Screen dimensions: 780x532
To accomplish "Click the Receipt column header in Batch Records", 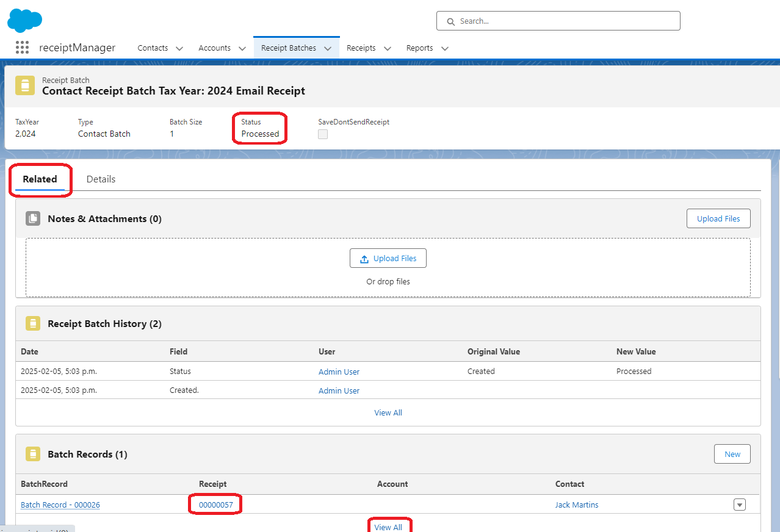I will (x=212, y=484).
